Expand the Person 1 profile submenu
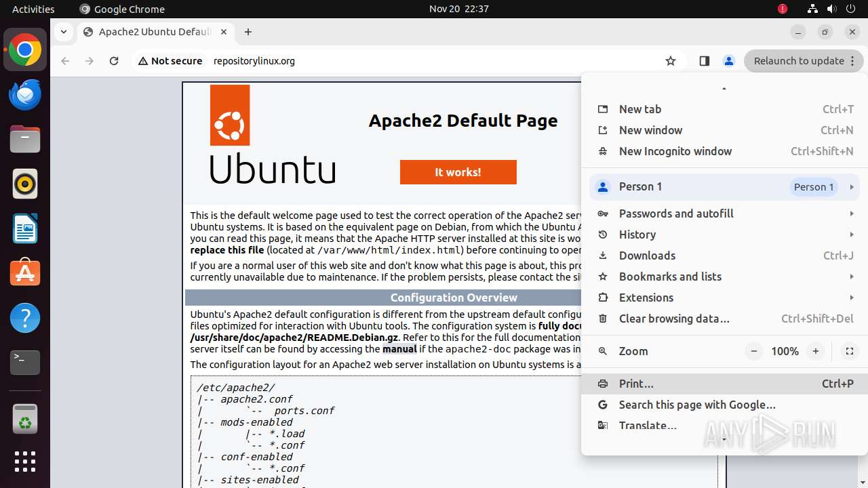The height and width of the screenshot is (488, 868). pos(725,187)
